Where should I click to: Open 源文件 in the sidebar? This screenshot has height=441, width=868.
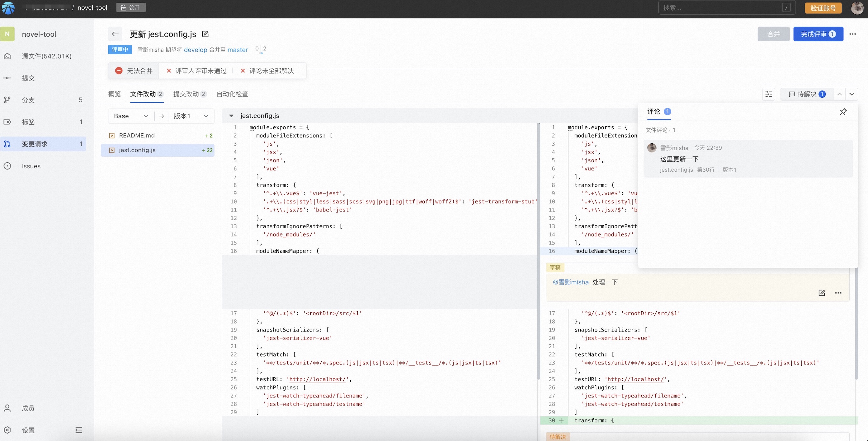[x=43, y=56]
